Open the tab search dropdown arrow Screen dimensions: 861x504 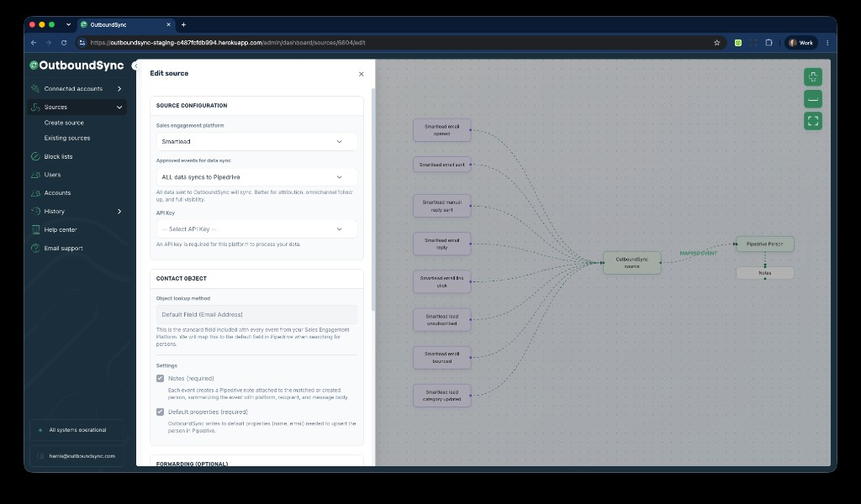point(68,24)
